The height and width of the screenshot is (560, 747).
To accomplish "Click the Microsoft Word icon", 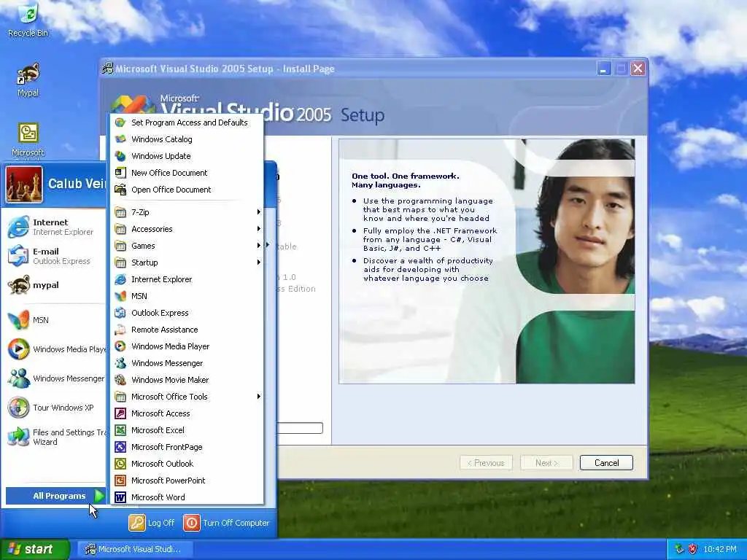I will click(120, 497).
